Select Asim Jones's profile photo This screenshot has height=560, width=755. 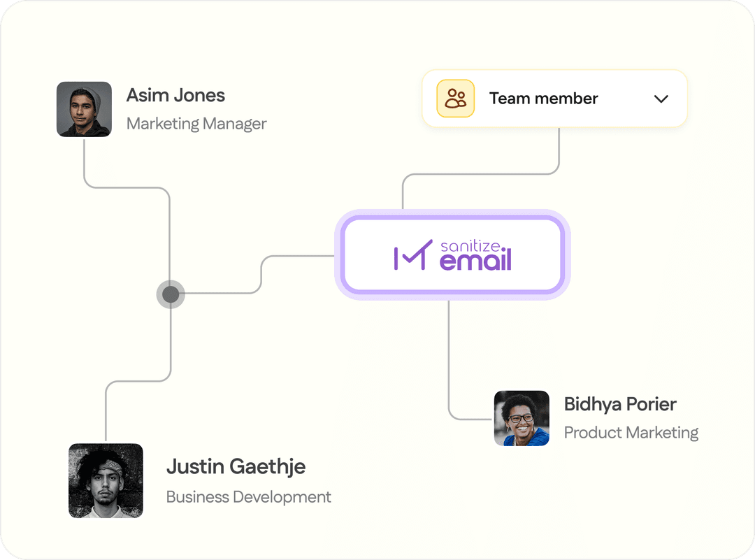84,109
